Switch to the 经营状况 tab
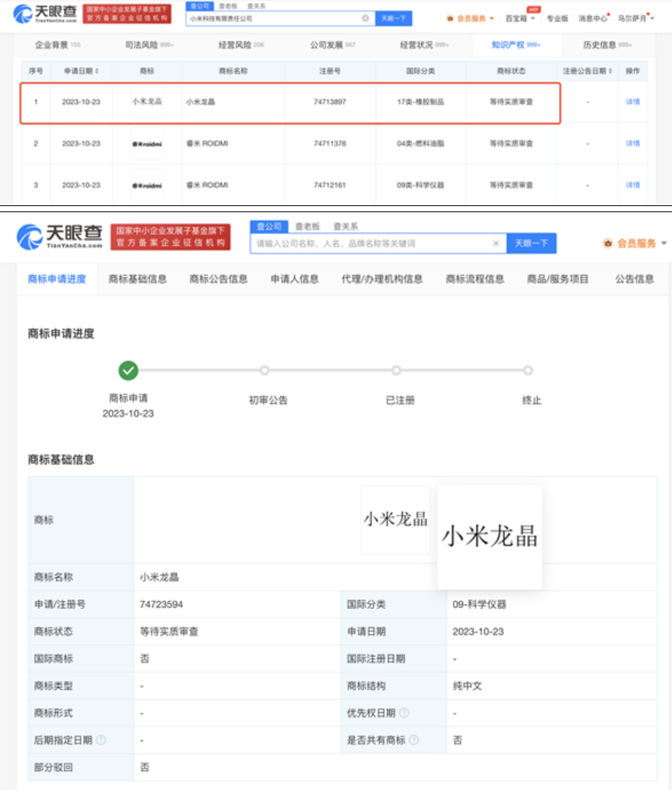This screenshot has width=672, height=790. 424,45
